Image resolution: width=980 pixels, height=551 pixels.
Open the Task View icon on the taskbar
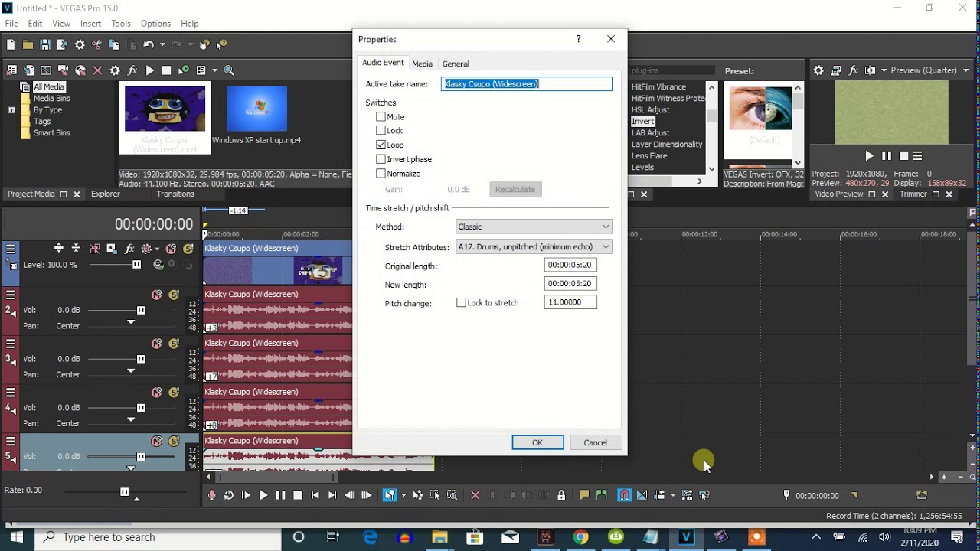coord(333,537)
